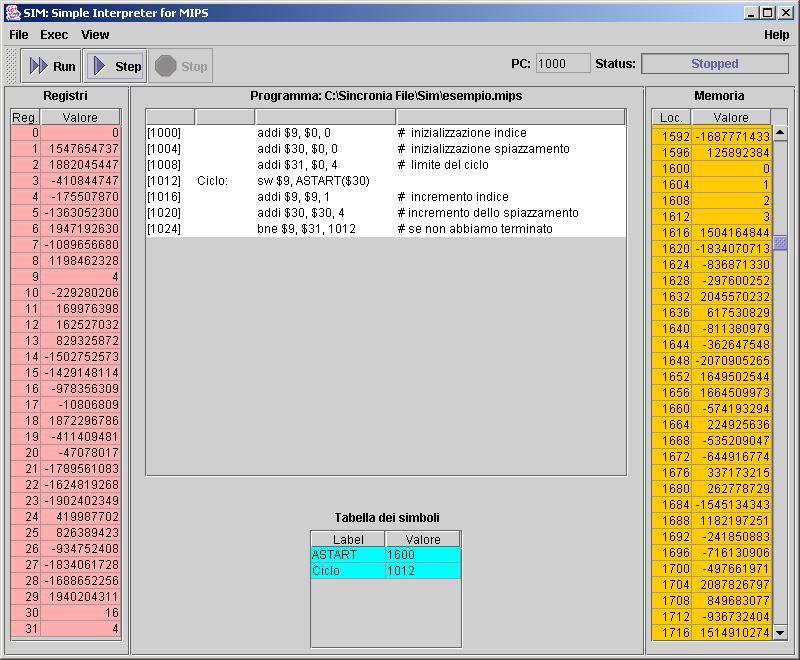Select memory location 1632 value 2045570232

click(731, 297)
